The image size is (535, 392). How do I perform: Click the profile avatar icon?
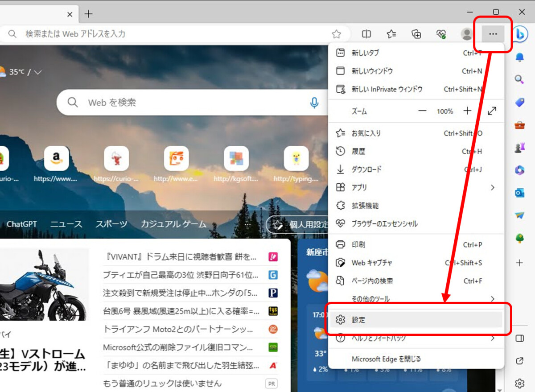pos(467,34)
